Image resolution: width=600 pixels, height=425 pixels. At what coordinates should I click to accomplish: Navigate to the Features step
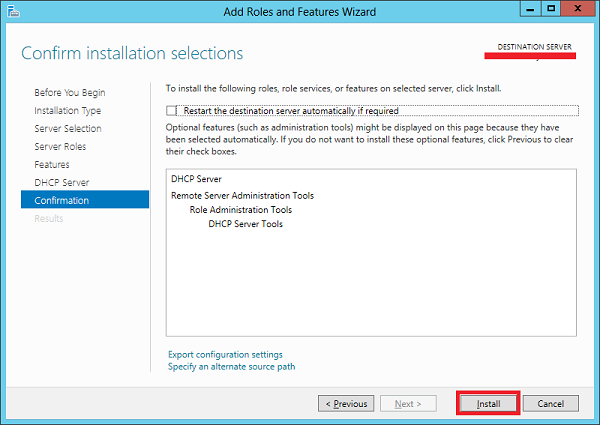click(x=52, y=165)
